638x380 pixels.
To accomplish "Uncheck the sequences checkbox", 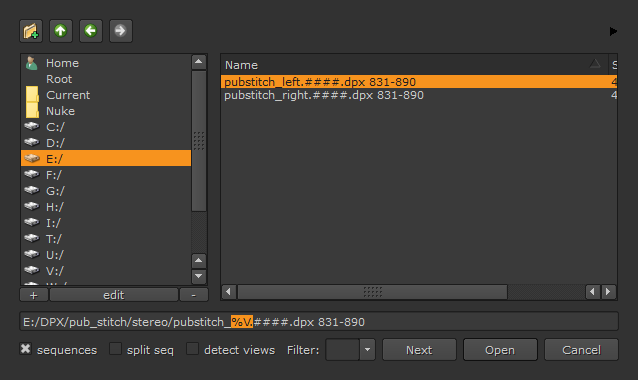I will pos(26,349).
